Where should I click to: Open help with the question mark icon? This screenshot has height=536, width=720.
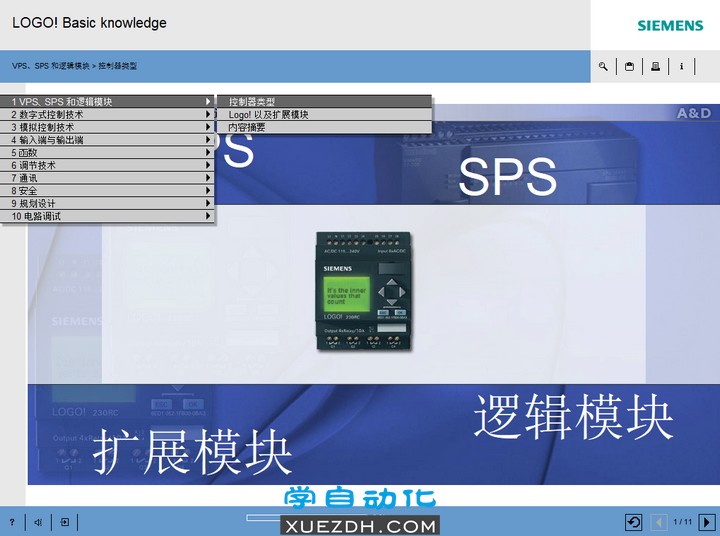(x=12, y=522)
